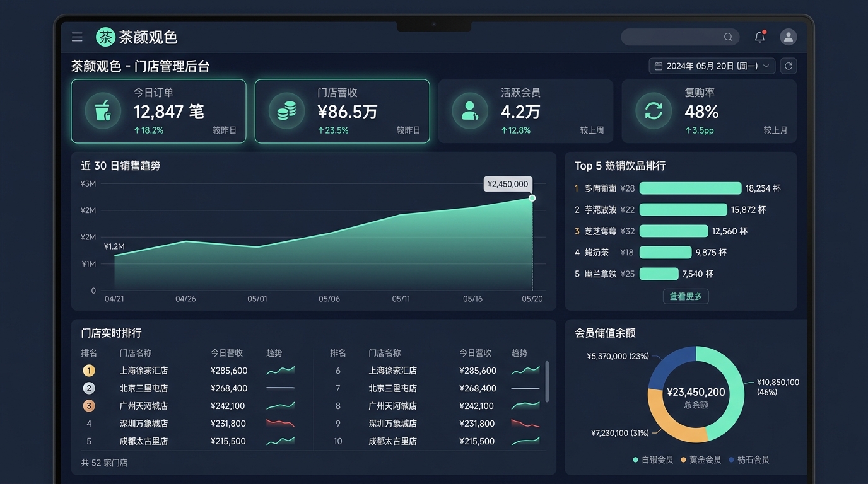Click the ¥5,370,000 (23%) balance label
The width and height of the screenshot is (868, 484).
(x=618, y=356)
